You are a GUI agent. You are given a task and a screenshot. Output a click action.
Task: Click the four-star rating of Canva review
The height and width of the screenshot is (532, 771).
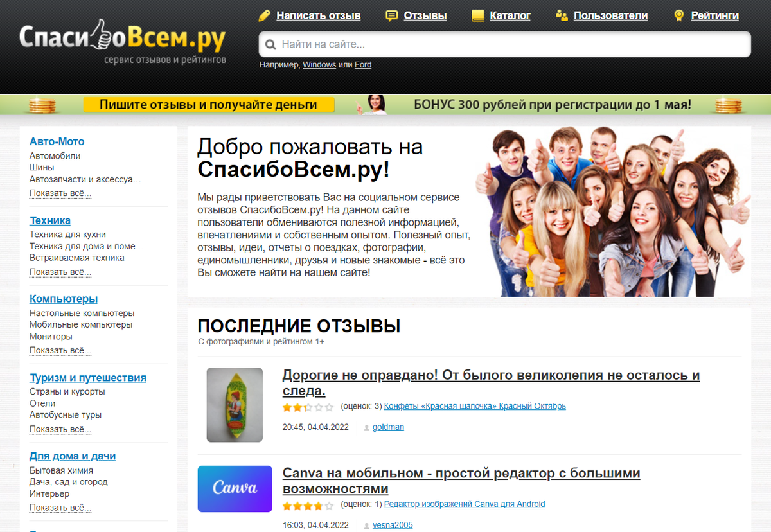308,506
